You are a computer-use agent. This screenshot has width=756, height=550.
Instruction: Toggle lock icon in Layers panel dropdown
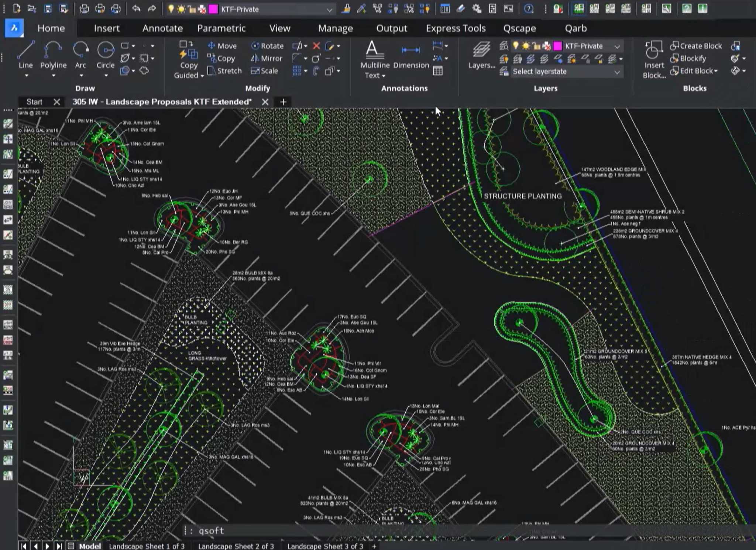point(536,46)
